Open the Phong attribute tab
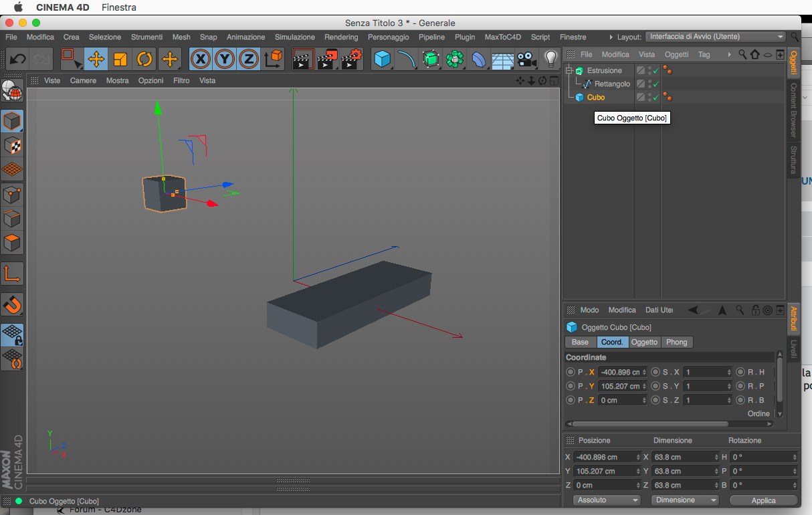Image resolution: width=812 pixels, height=515 pixels. click(x=676, y=342)
